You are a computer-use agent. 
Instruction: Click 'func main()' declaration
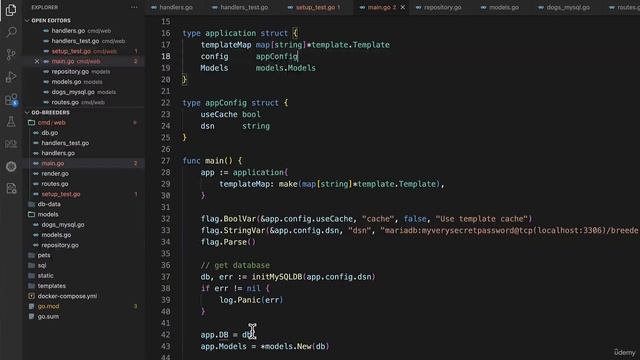click(212, 161)
